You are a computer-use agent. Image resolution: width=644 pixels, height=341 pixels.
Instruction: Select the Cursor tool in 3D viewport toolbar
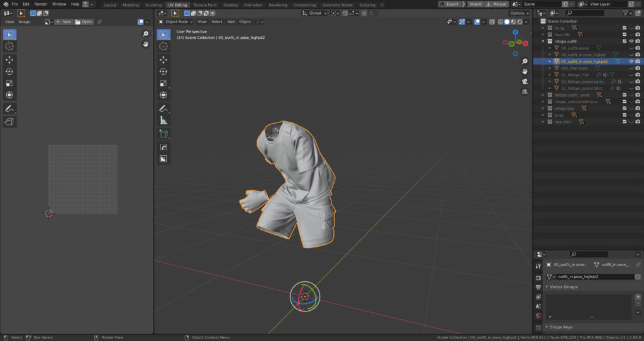pyautogui.click(x=164, y=46)
